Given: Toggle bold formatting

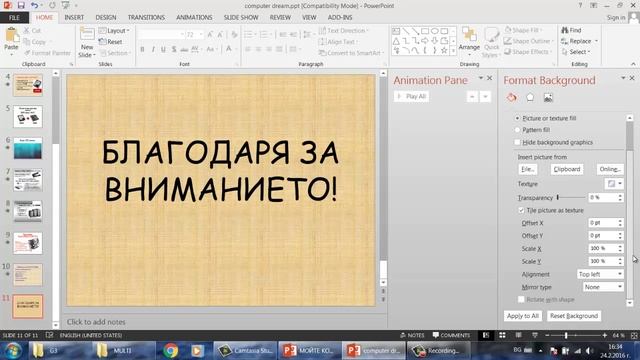Looking at the screenshot, I should click(x=142, y=49).
